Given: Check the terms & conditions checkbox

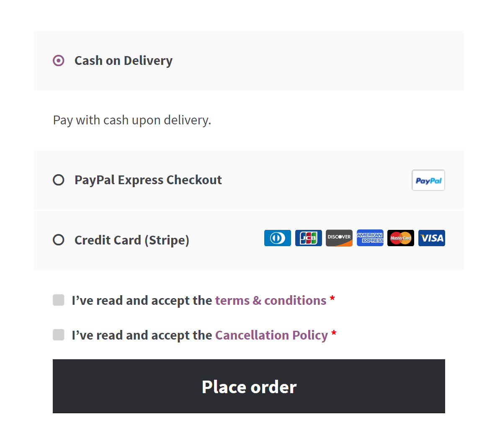Looking at the screenshot, I should pyautogui.click(x=59, y=300).
